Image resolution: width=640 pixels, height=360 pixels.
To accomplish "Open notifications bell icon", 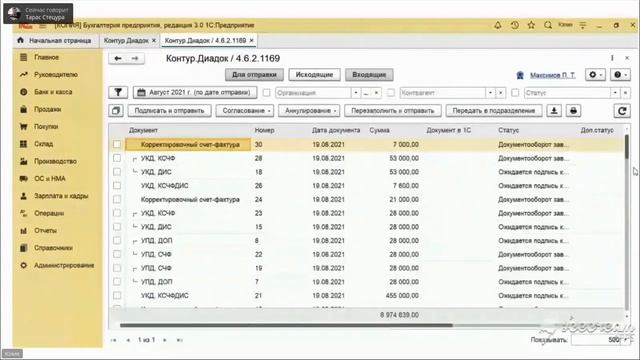I will 498,25.
